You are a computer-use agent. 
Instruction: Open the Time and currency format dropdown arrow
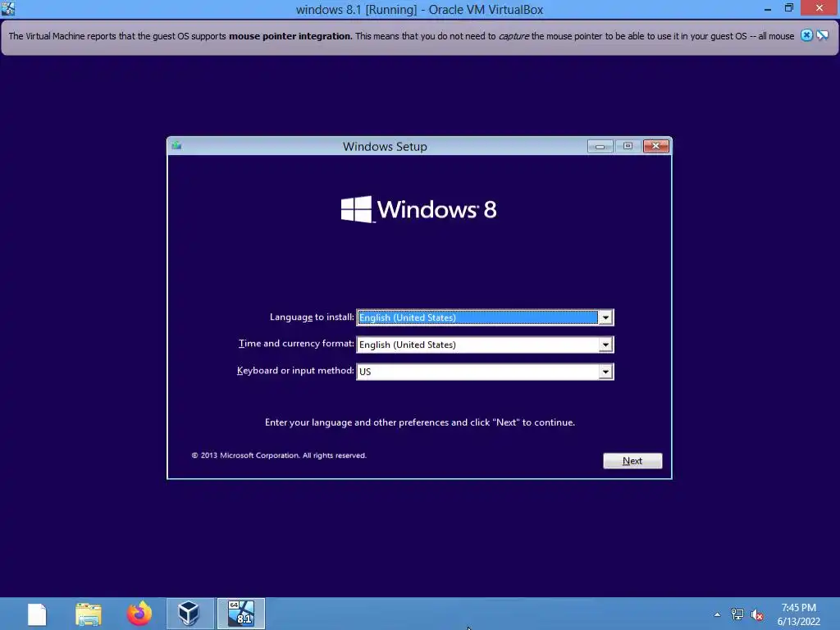tap(605, 345)
